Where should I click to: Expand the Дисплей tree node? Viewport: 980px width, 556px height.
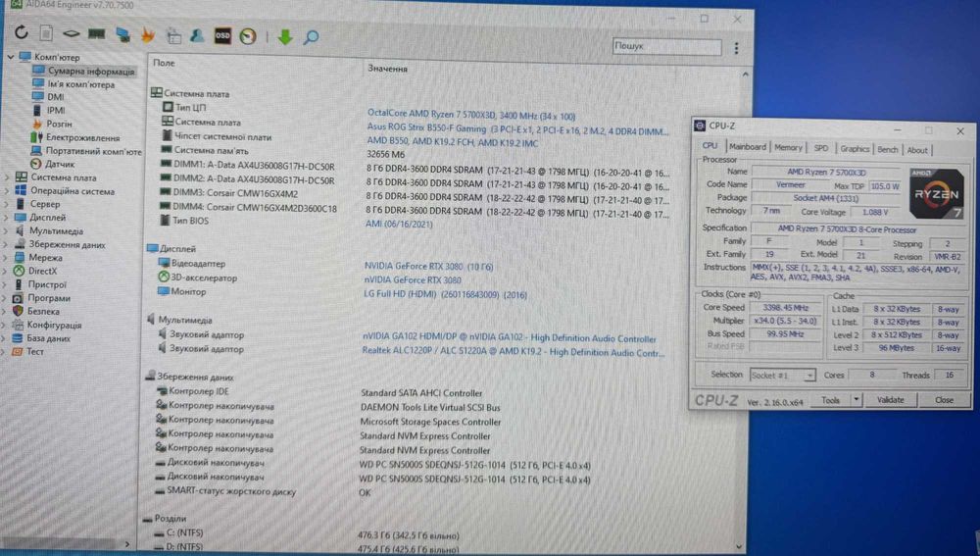(x=6, y=218)
